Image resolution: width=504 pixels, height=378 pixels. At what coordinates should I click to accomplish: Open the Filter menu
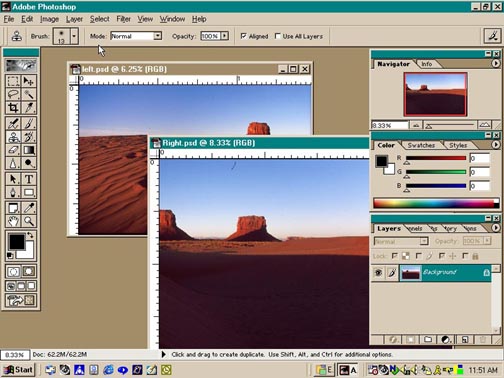tap(123, 19)
